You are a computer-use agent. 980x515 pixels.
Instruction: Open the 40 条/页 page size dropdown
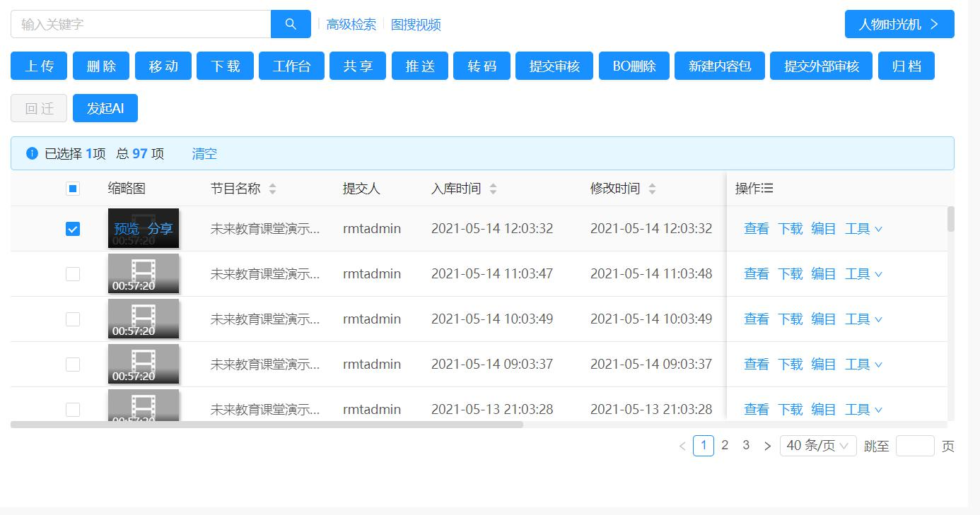817,446
